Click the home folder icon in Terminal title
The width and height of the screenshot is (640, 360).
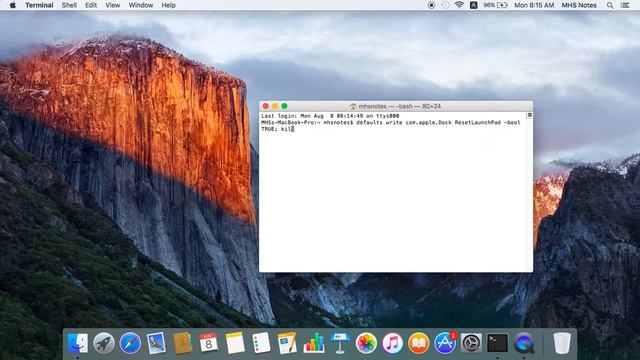[x=353, y=106]
